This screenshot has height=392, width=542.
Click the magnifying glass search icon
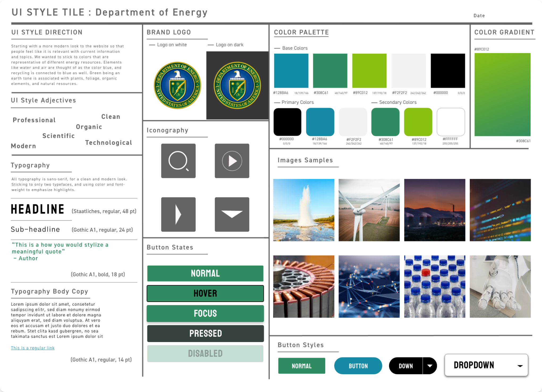(178, 161)
